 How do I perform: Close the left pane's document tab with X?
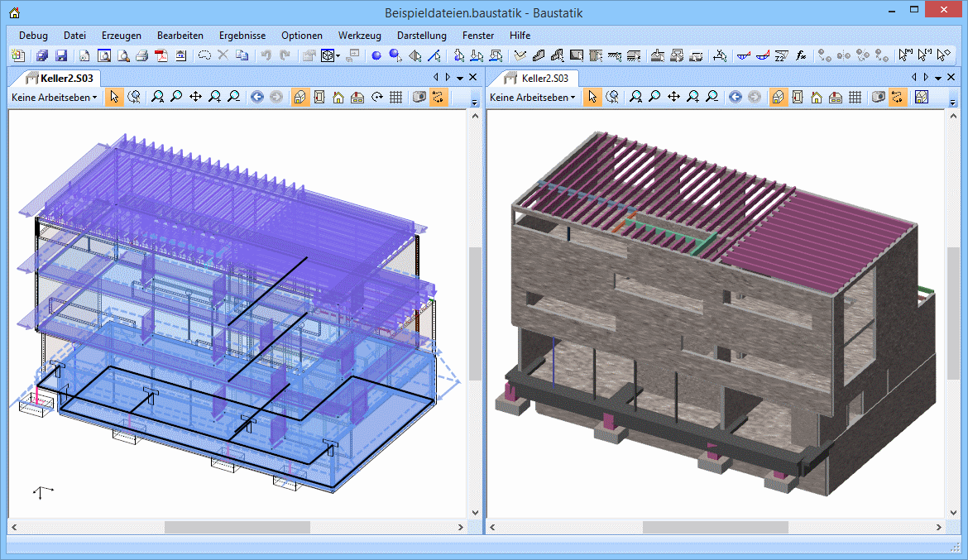[473, 77]
